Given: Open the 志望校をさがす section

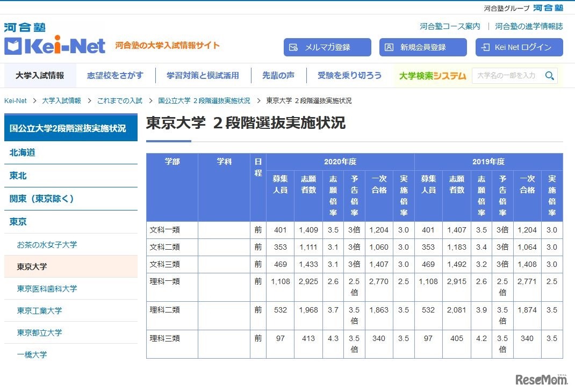Looking at the screenshot, I should coord(115,76).
